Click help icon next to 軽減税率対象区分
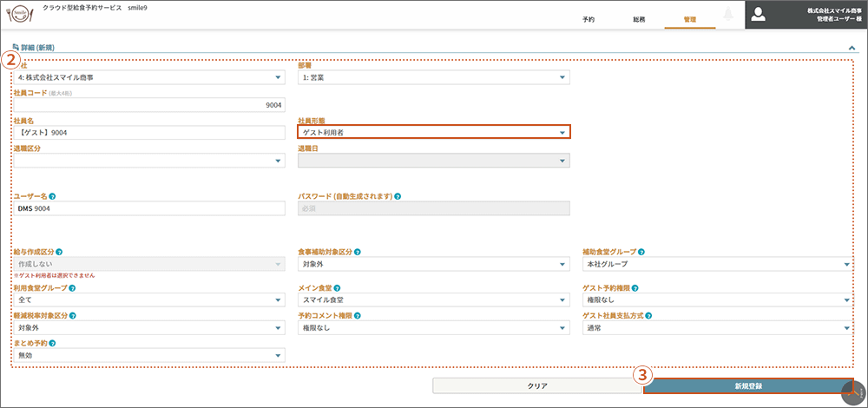 pyautogui.click(x=73, y=316)
